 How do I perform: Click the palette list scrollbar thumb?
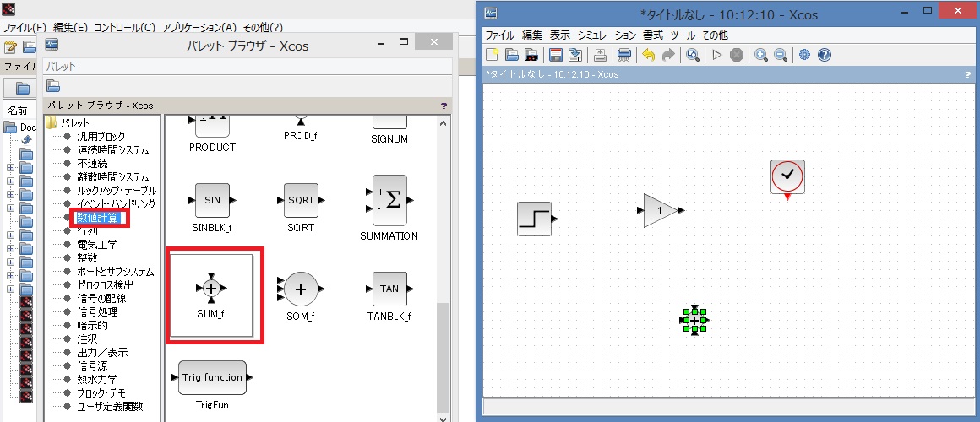coord(444,358)
